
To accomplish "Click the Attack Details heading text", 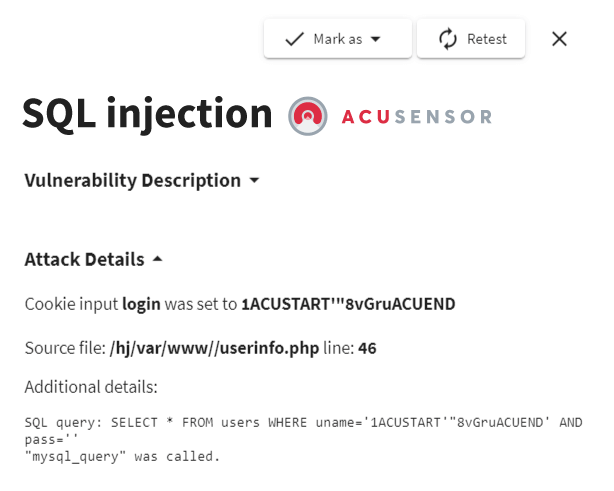I will coord(84,260).
